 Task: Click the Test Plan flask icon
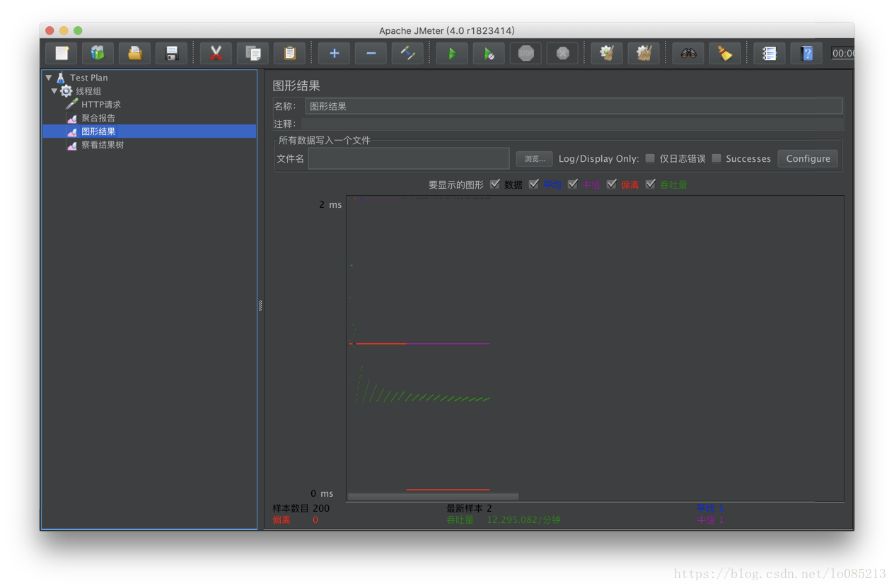[61, 78]
